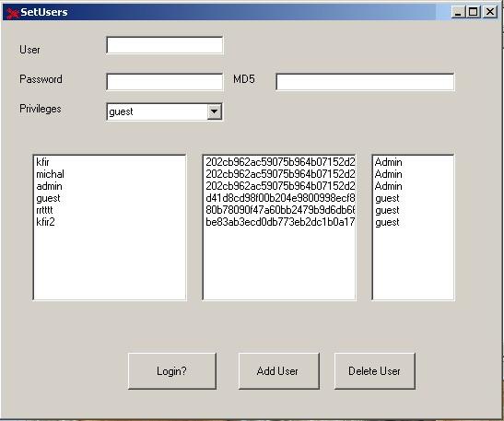Select user rrtttt in the user list

110,210
